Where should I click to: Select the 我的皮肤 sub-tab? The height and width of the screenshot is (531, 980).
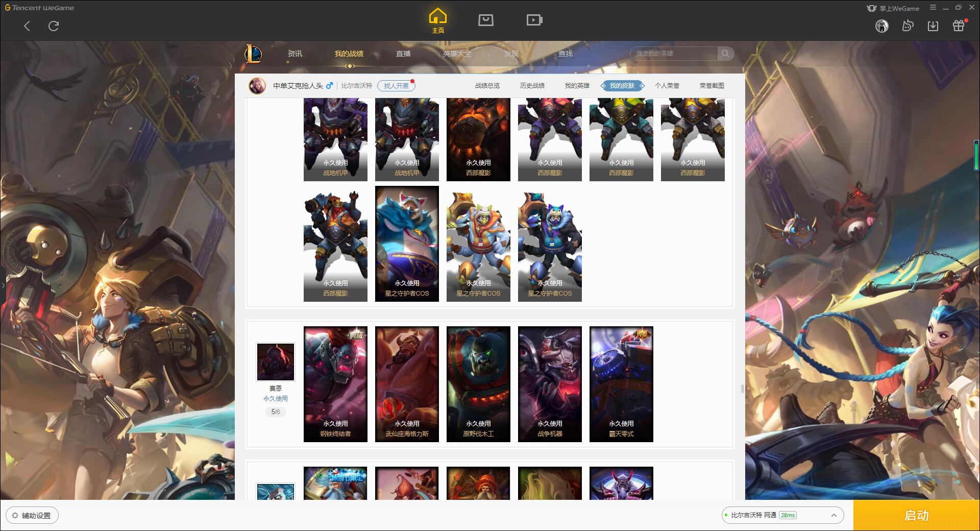[622, 86]
